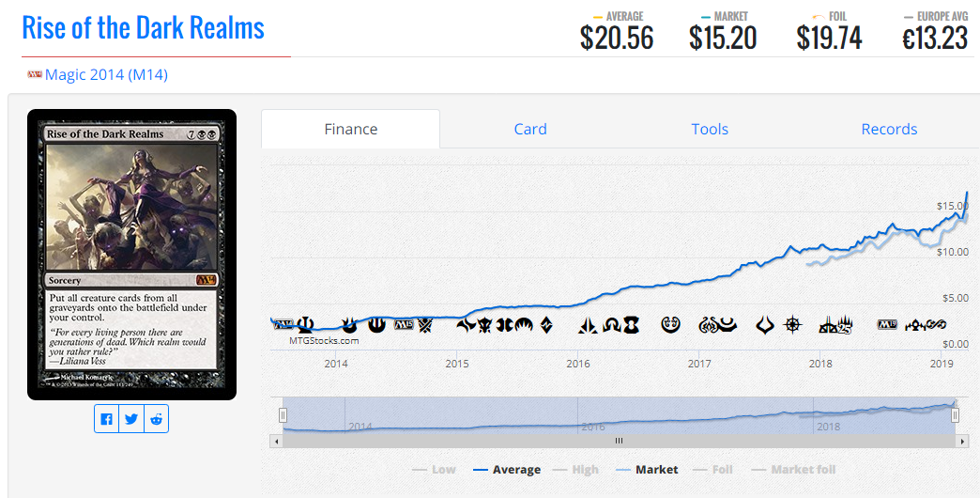Click the Rise of the Dark Realms card image
Screen dimensions: 980x498
coord(131,255)
